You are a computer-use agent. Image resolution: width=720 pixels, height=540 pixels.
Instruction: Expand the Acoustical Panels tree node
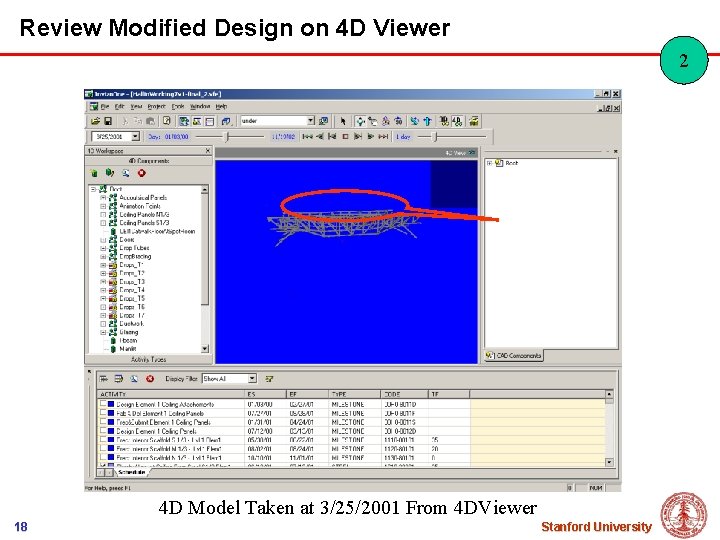(103, 197)
